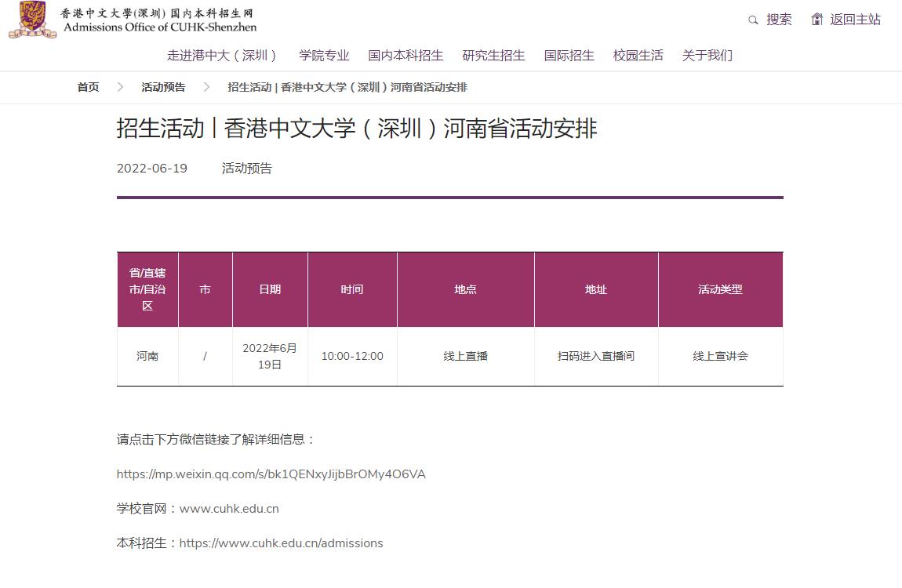Click the 时间 column header
This screenshot has width=902, height=588.
coord(352,289)
